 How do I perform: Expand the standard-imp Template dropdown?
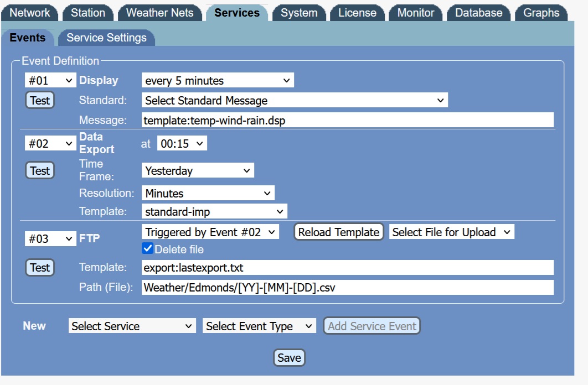(x=214, y=211)
